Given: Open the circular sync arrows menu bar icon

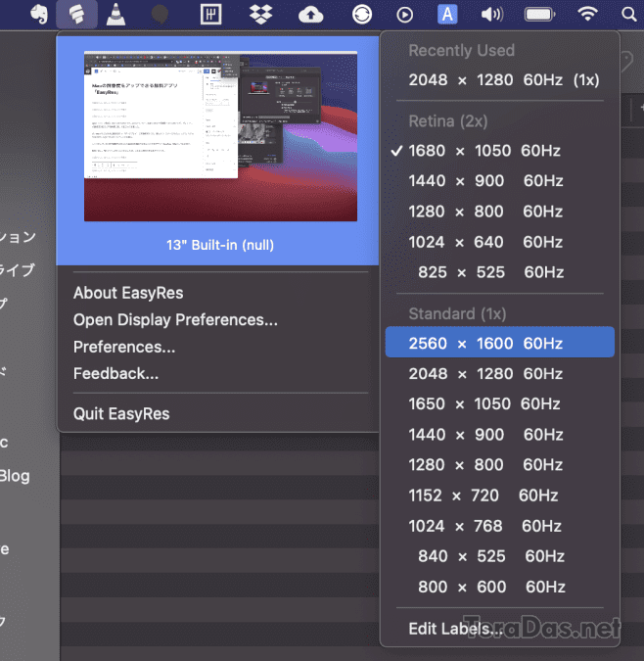Looking at the screenshot, I should coord(362,15).
